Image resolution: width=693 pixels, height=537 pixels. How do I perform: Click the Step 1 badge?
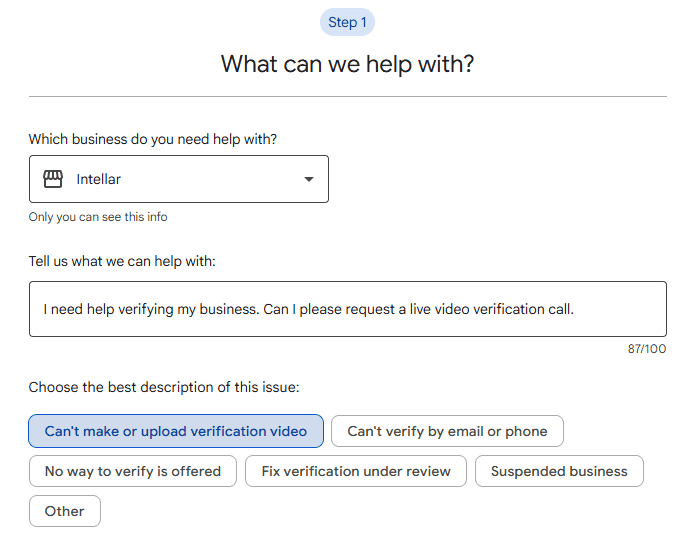[x=347, y=22]
